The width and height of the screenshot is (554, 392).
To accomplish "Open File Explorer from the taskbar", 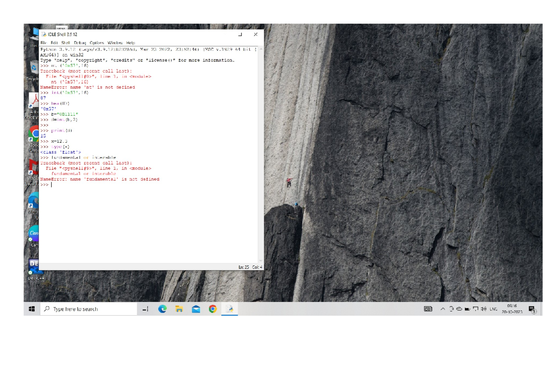I will pos(179,309).
